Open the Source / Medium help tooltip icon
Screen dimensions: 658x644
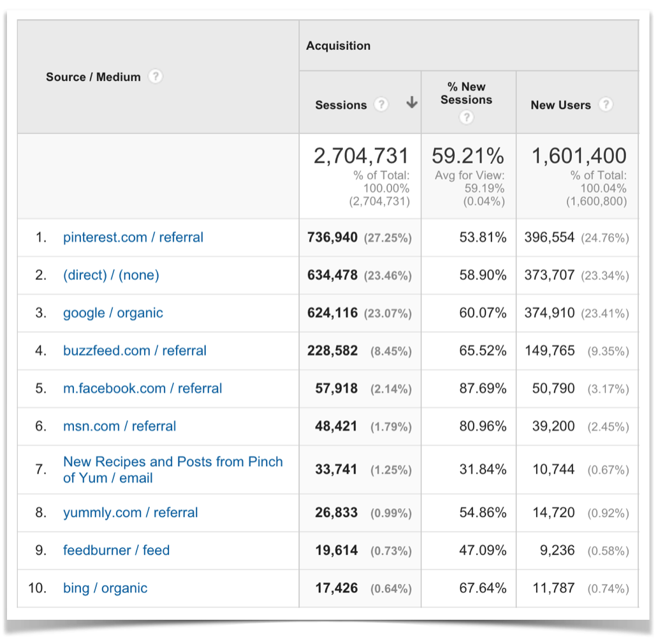click(x=154, y=77)
